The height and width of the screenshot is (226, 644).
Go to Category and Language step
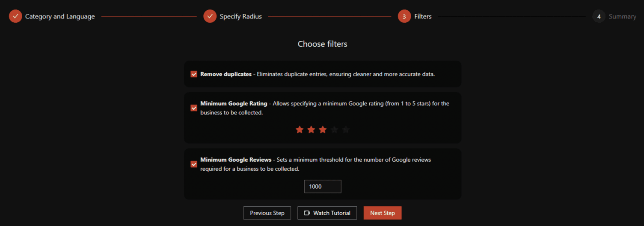click(x=60, y=16)
